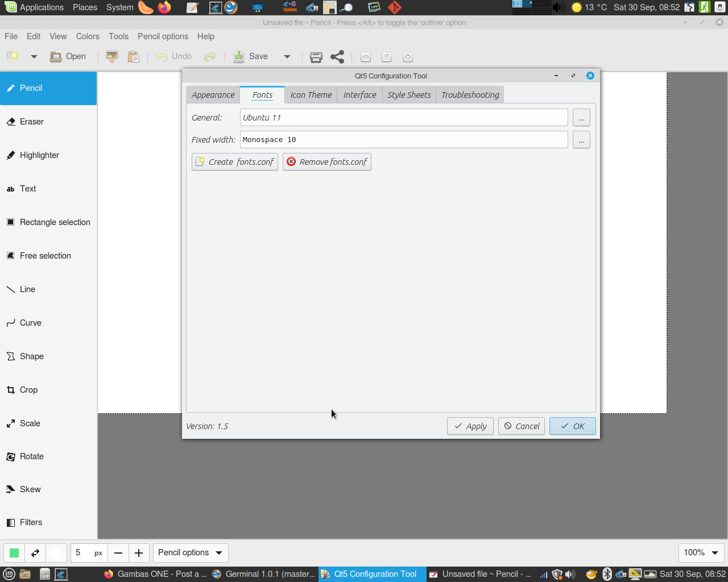Click the green main color swatch
The width and height of the screenshot is (728, 582).
pyautogui.click(x=14, y=553)
